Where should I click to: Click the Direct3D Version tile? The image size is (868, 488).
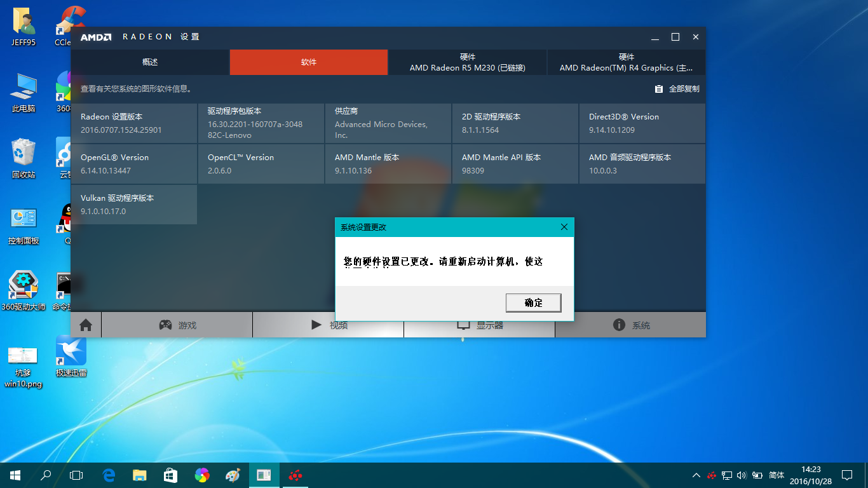pos(642,123)
